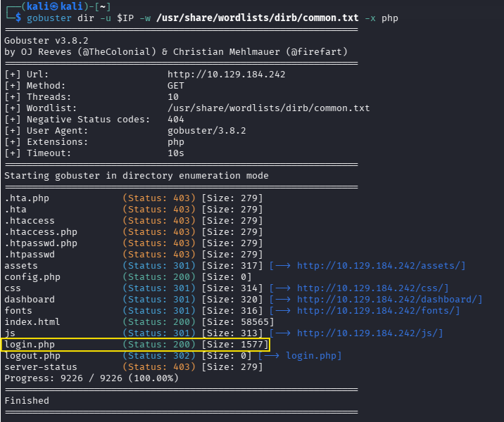The image size is (504, 422).
Task: Select the 'dashboard' directory name
Action: pyautogui.click(x=30, y=300)
